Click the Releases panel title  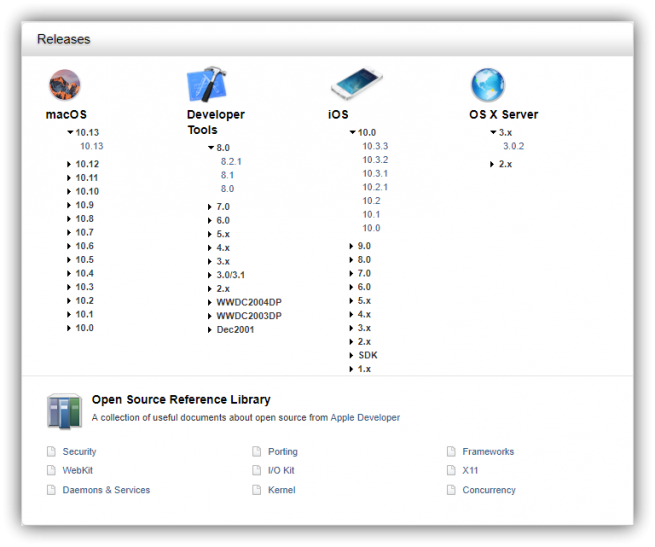(x=63, y=39)
